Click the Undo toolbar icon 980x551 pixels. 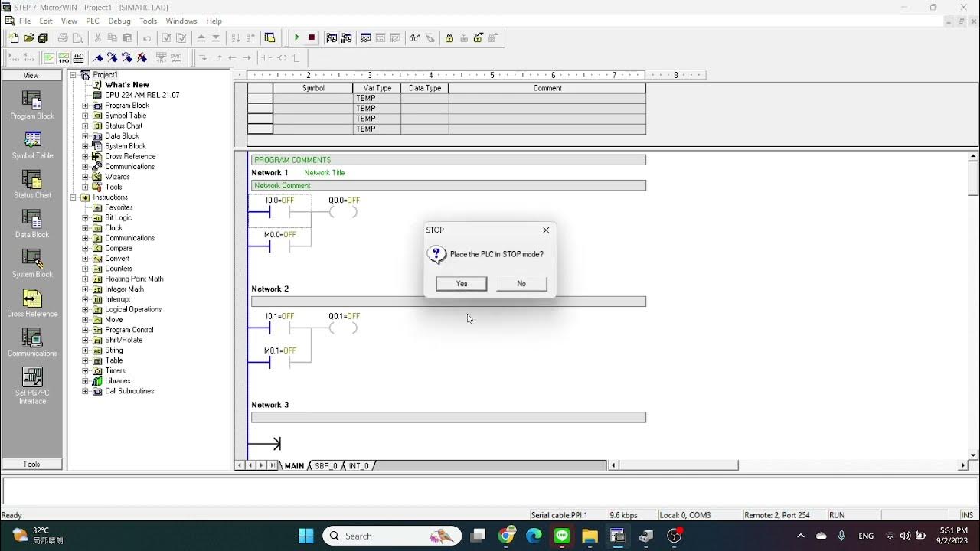[x=147, y=37]
